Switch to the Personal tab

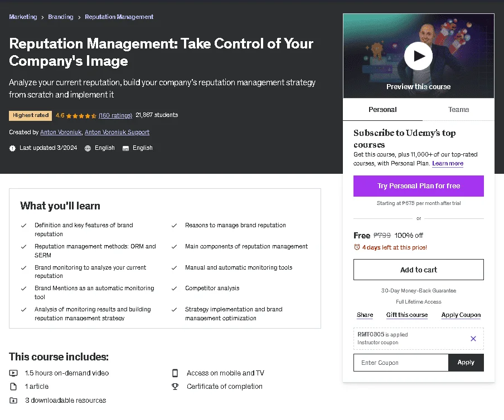382,110
